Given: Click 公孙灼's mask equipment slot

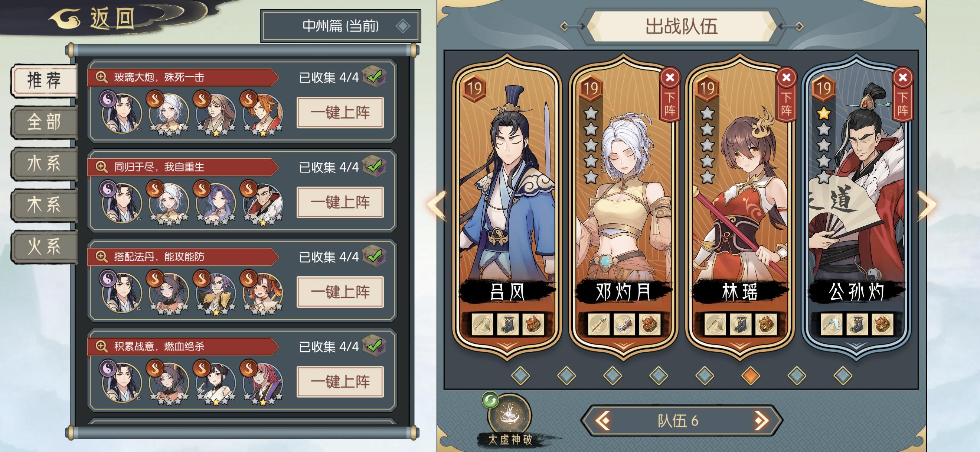Looking at the screenshot, I should 882,325.
